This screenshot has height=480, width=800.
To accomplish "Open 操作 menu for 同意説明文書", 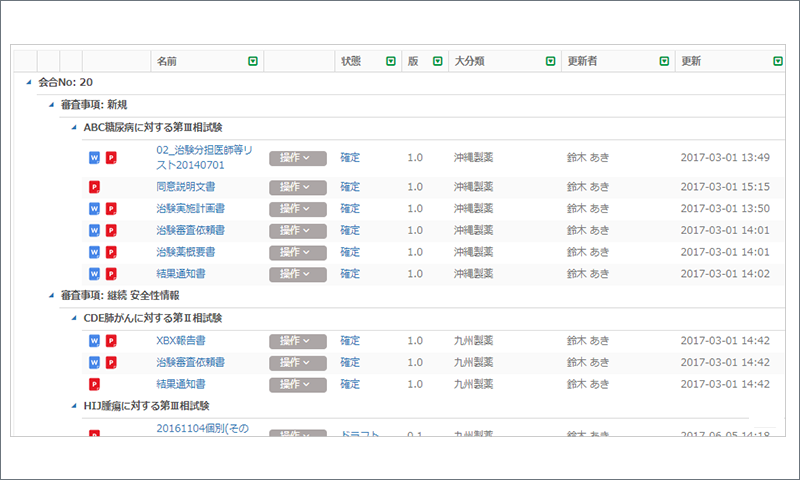I will (298, 187).
